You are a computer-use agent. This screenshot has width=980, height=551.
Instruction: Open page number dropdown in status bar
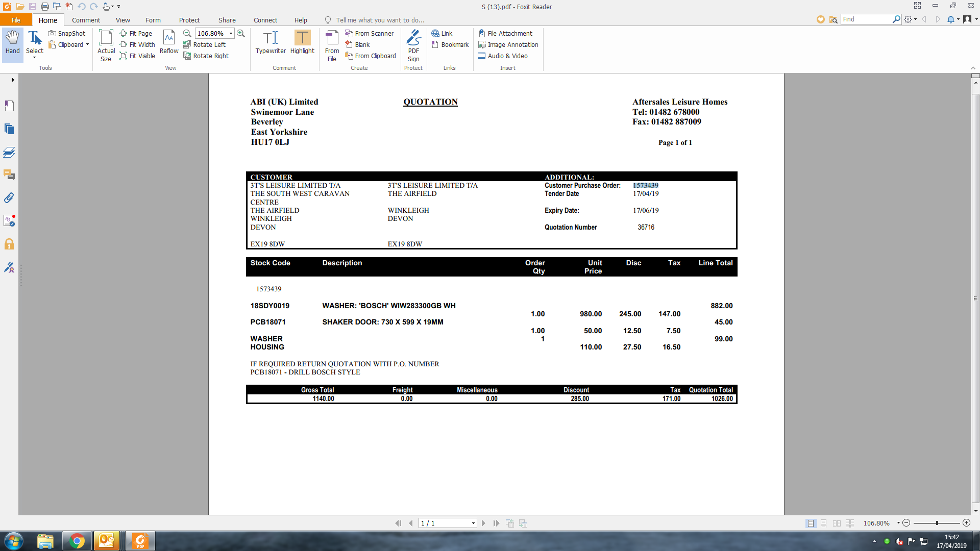(473, 523)
